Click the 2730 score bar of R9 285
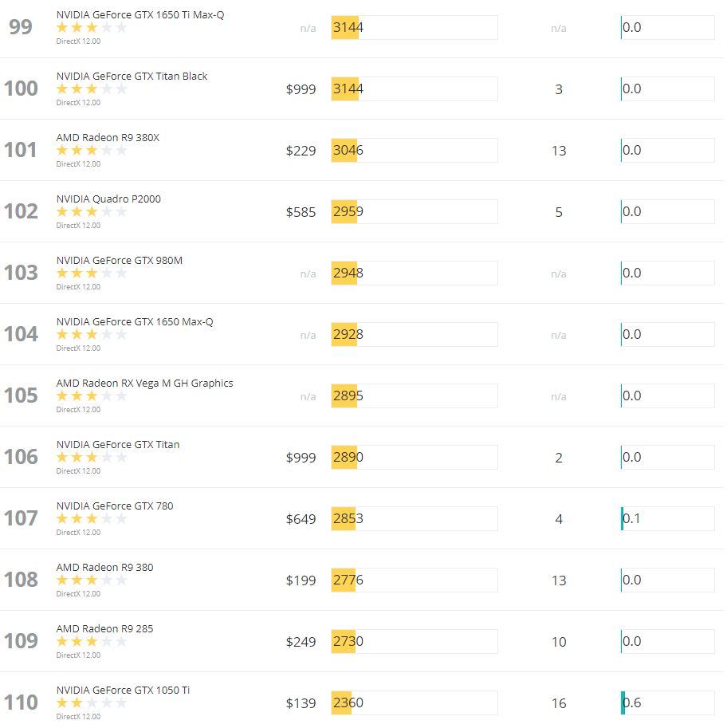The height and width of the screenshot is (728, 727). pyautogui.click(x=414, y=642)
